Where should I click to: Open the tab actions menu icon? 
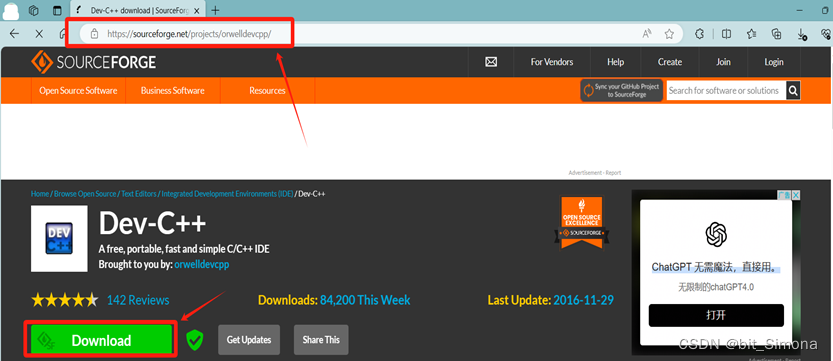pos(57,10)
